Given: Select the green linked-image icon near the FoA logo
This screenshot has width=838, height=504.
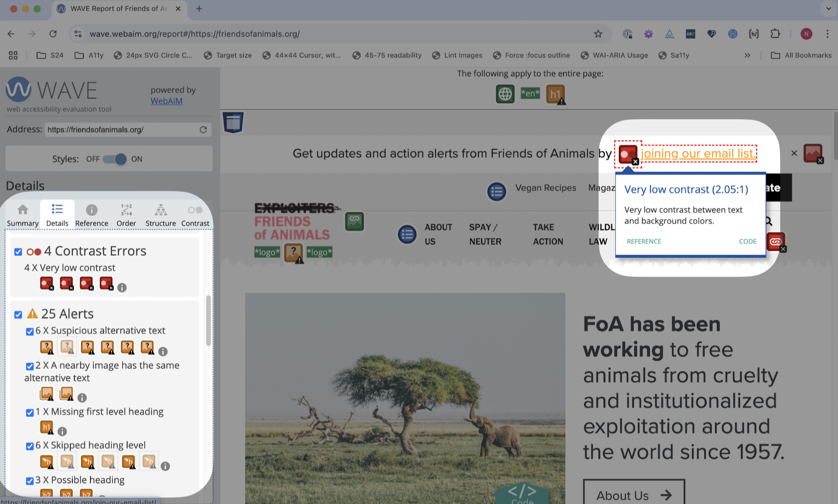Looking at the screenshot, I should pyautogui.click(x=354, y=221).
